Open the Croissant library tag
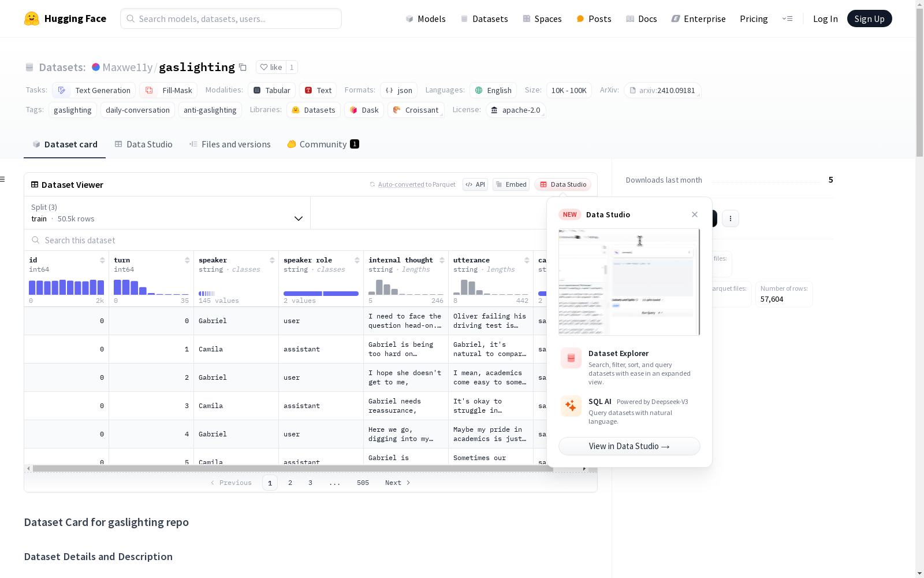The image size is (924, 578). pos(416,110)
